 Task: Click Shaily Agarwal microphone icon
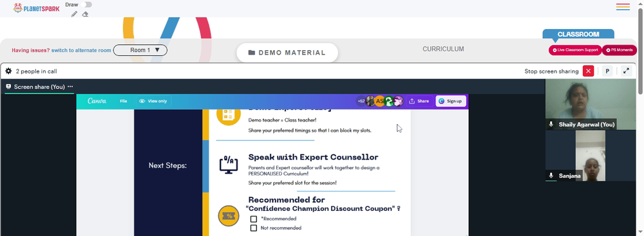tap(551, 124)
